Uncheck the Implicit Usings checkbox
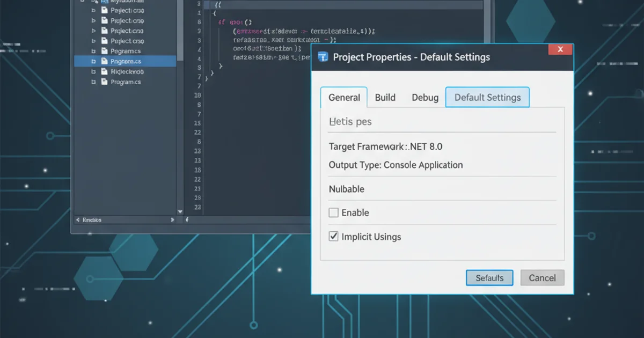This screenshot has height=338, width=644. pyautogui.click(x=333, y=237)
